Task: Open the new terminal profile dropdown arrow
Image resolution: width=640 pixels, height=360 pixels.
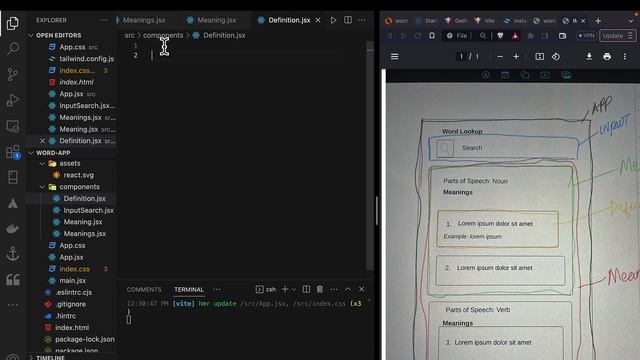Action: (293, 289)
